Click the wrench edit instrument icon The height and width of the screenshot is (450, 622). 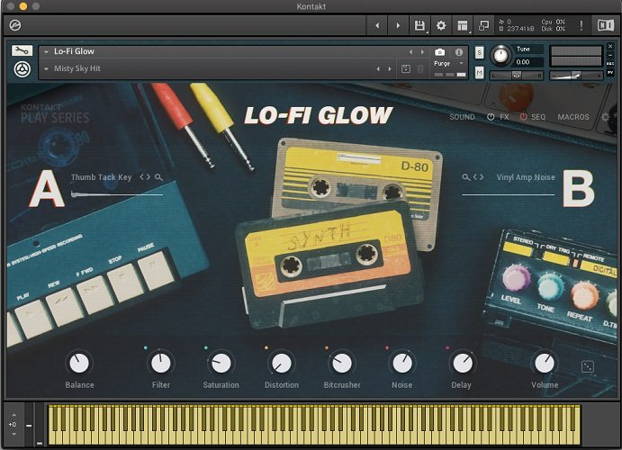coord(22,51)
